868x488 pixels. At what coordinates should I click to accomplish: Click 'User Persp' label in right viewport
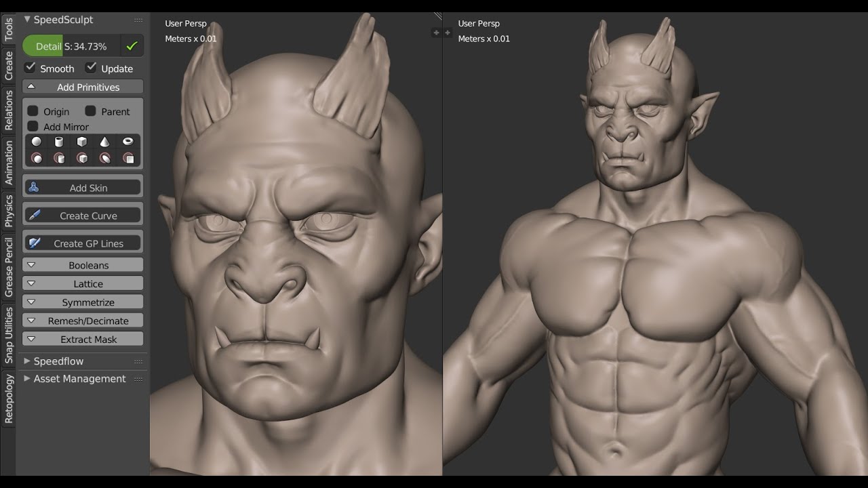point(479,24)
